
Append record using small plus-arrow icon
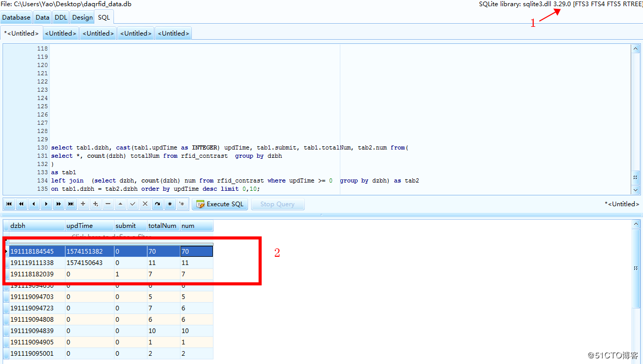click(x=96, y=204)
